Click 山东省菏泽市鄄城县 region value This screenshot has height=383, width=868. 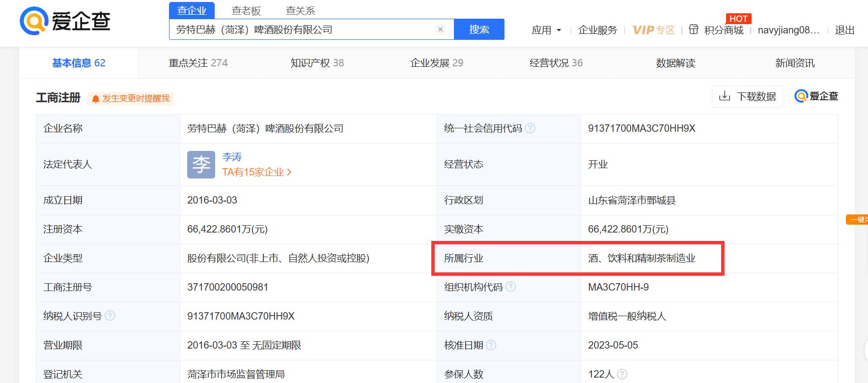point(632,200)
